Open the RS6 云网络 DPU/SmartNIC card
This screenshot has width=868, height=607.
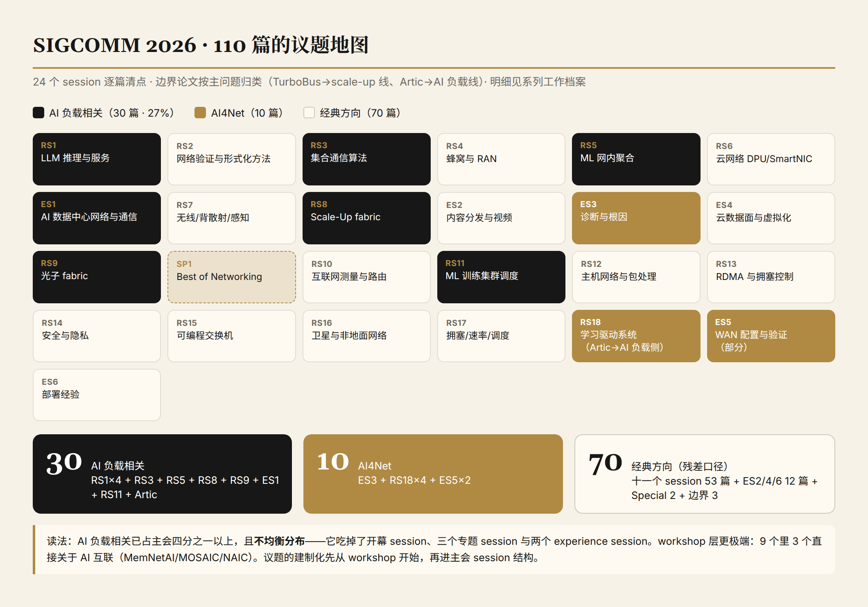point(771,159)
